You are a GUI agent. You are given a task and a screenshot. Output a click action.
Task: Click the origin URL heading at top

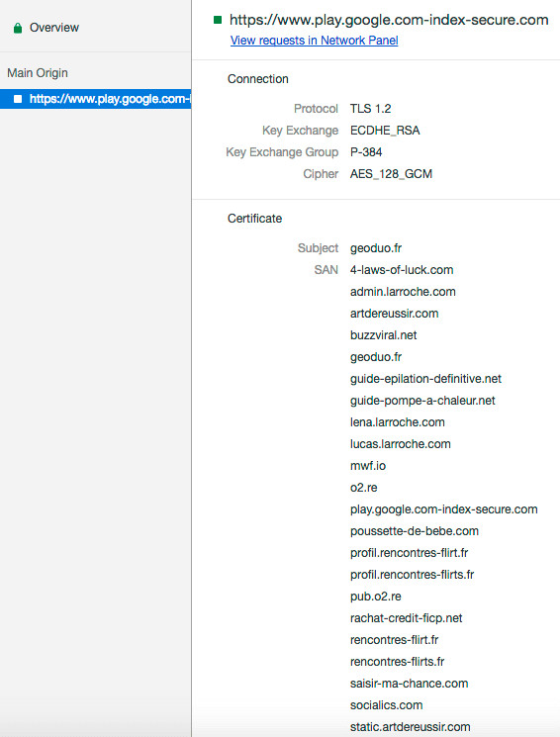pyautogui.click(x=389, y=20)
